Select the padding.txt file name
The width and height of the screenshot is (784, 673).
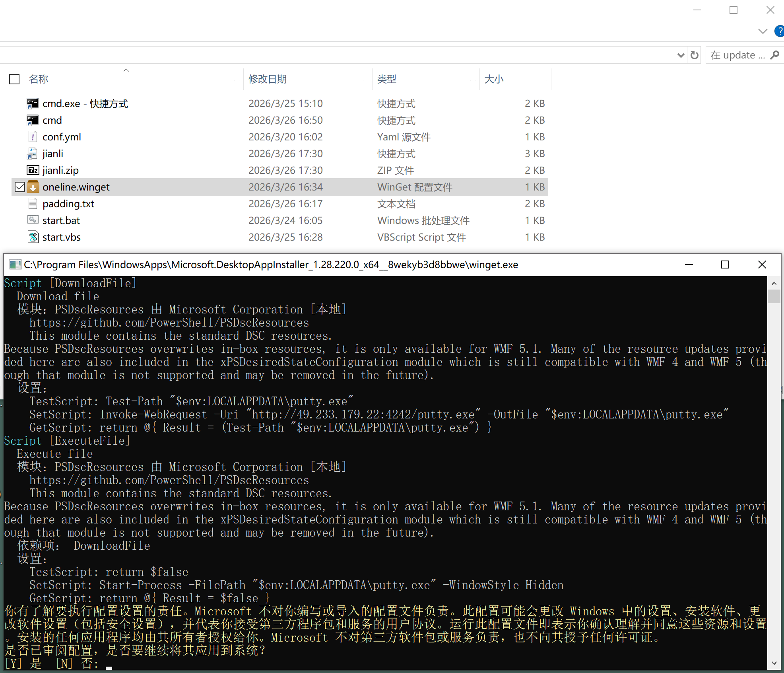click(x=68, y=204)
